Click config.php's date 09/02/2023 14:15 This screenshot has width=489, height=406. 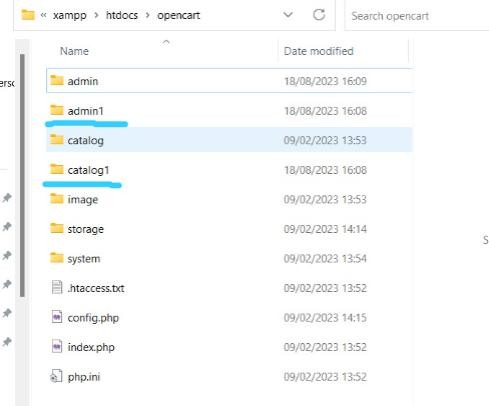click(x=325, y=318)
